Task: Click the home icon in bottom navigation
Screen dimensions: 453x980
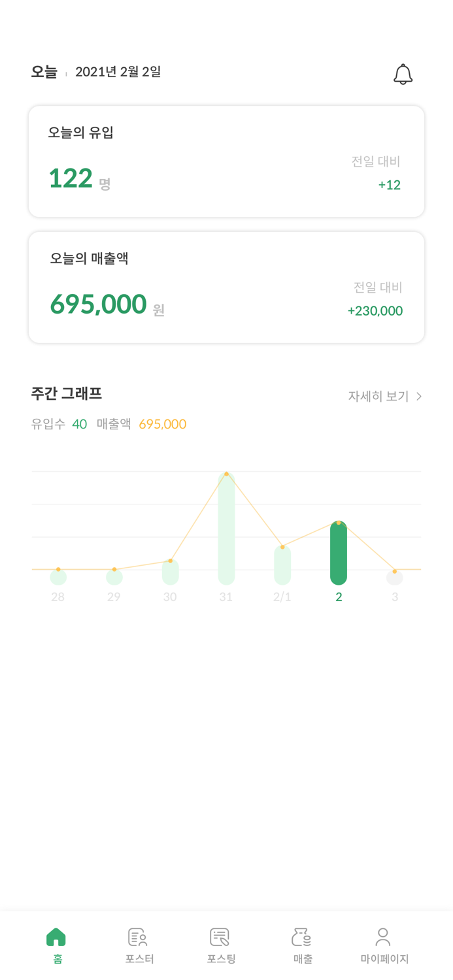Action: [56, 937]
